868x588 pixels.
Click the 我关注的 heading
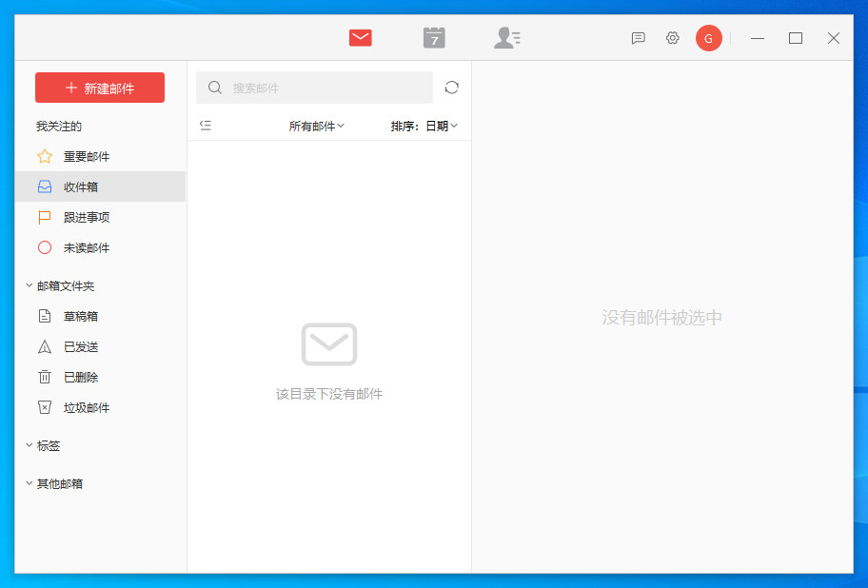tap(59, 127)
